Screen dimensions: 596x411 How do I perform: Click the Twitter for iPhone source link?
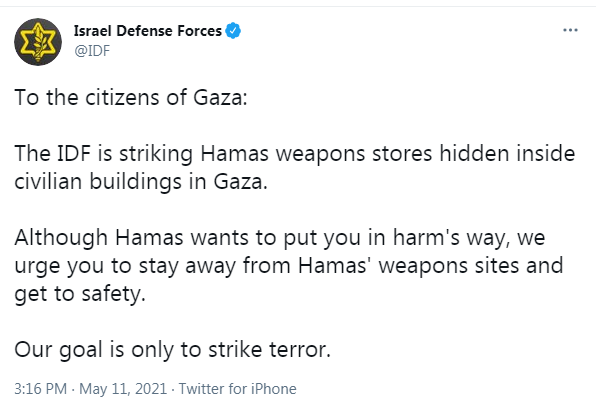(238, 389)
